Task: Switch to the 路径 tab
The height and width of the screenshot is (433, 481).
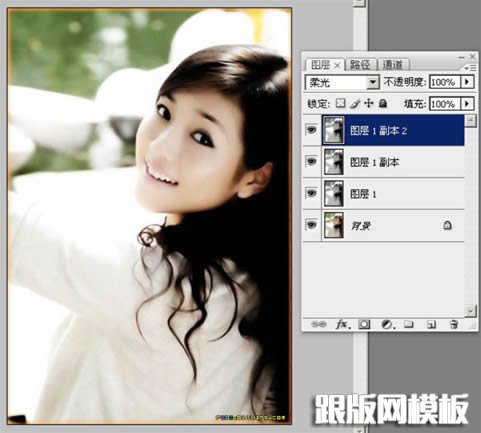Action: [360, 65]
